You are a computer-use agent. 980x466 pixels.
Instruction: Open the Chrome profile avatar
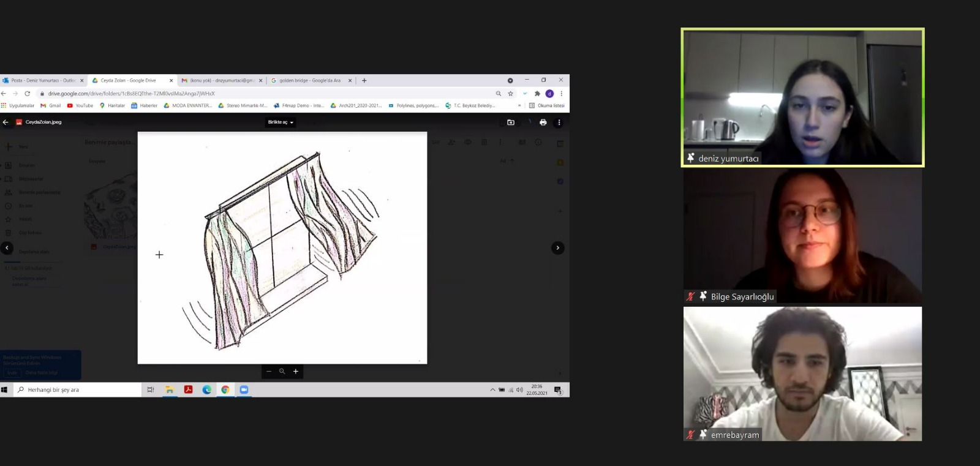point(549,94)
